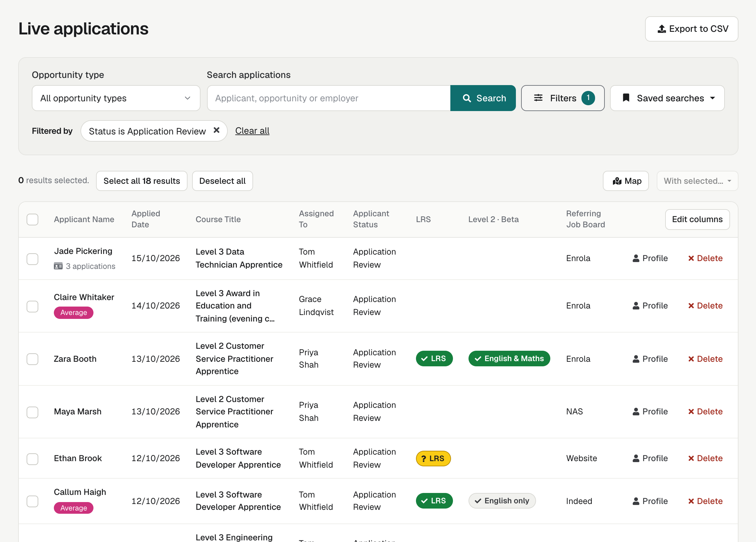Click Select all 18 results button

point(142,181)
